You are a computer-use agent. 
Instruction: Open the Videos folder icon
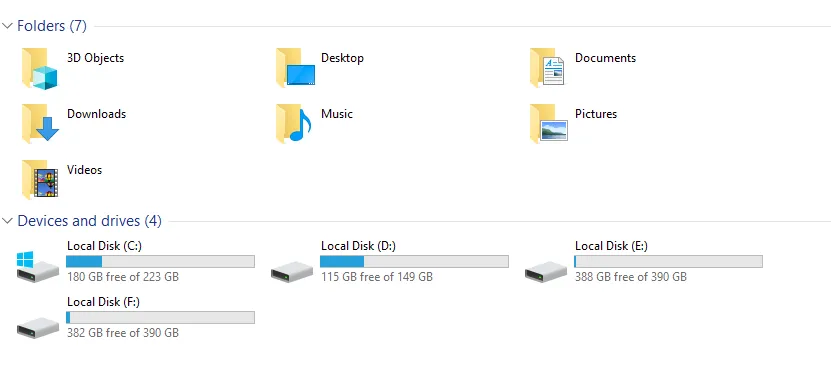pyautogui.click(x=40, y=180)
